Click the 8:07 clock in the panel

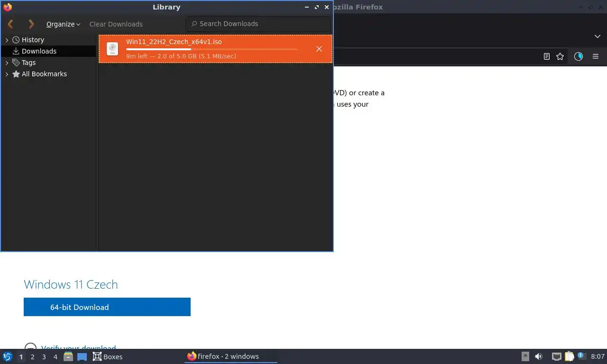pos(598,356)
